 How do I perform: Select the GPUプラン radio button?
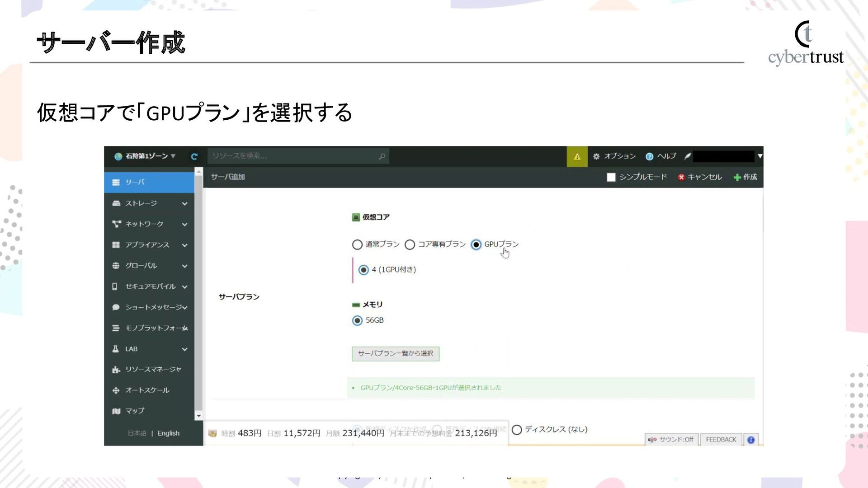click(x=476, y=245)
